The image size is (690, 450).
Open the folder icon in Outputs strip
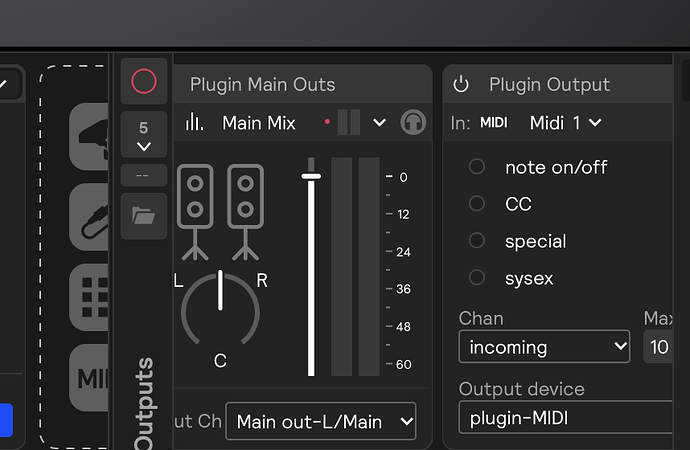point(144,215)
